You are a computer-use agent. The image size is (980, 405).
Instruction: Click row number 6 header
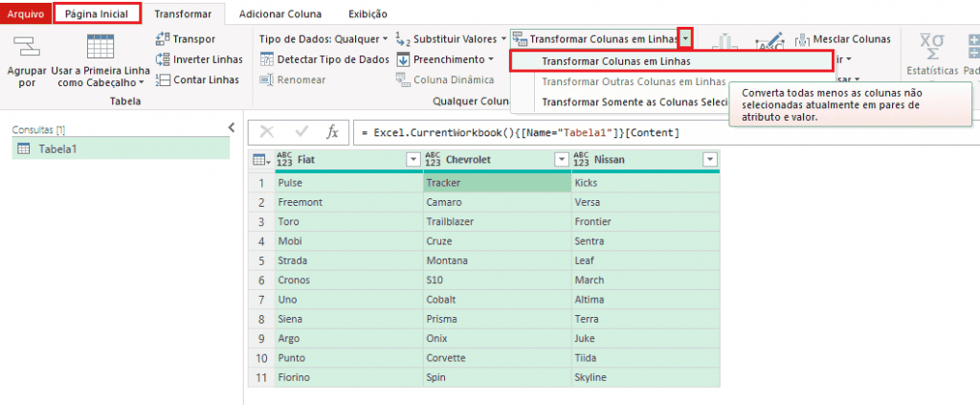pos(262,280)
